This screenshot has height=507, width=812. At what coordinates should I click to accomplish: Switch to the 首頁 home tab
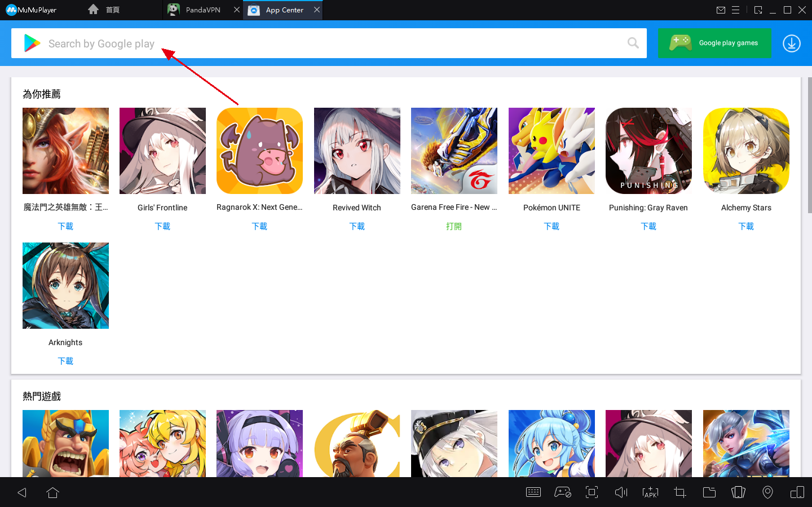pos(104,10)
